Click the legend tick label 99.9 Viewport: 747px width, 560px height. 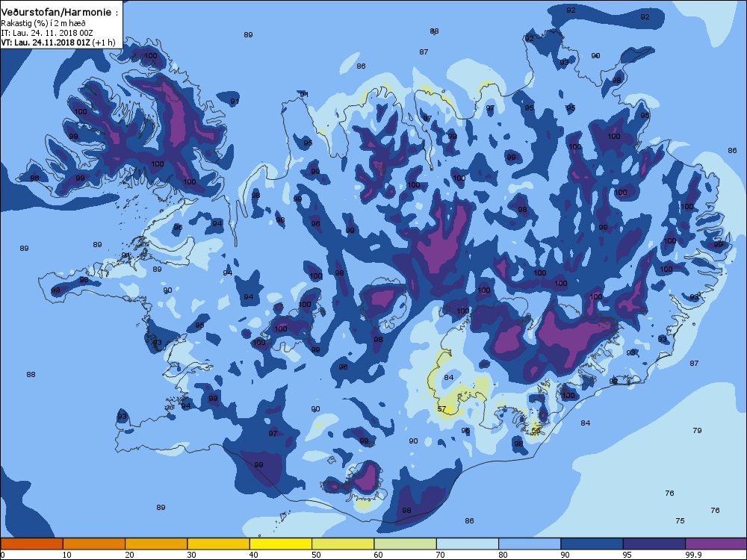tap(692, 555)
